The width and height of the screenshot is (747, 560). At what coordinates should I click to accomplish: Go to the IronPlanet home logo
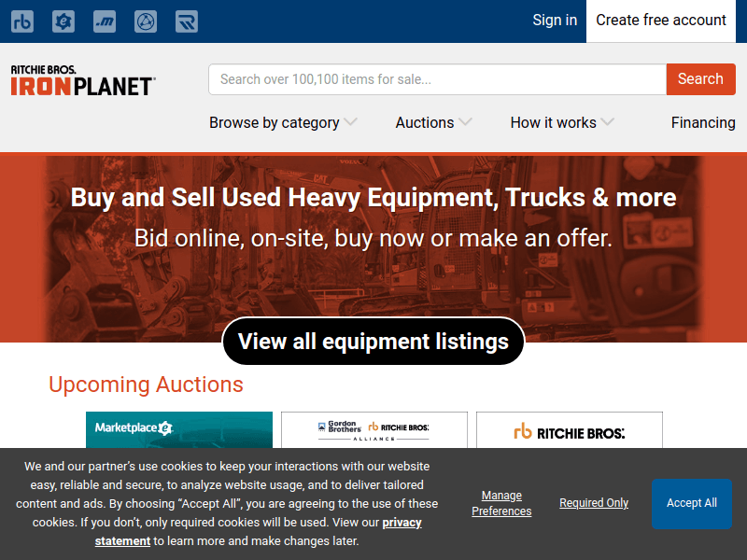82,81
